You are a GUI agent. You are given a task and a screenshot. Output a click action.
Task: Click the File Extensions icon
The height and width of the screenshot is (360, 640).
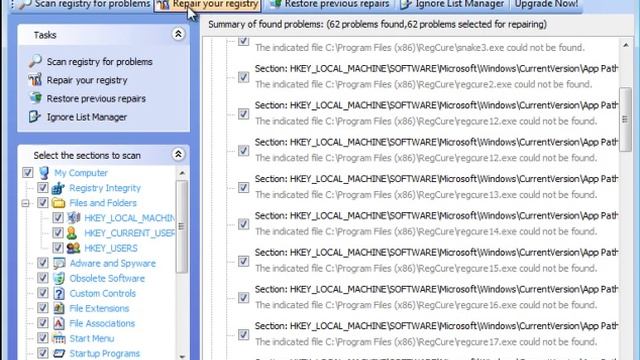coord(59,308)
